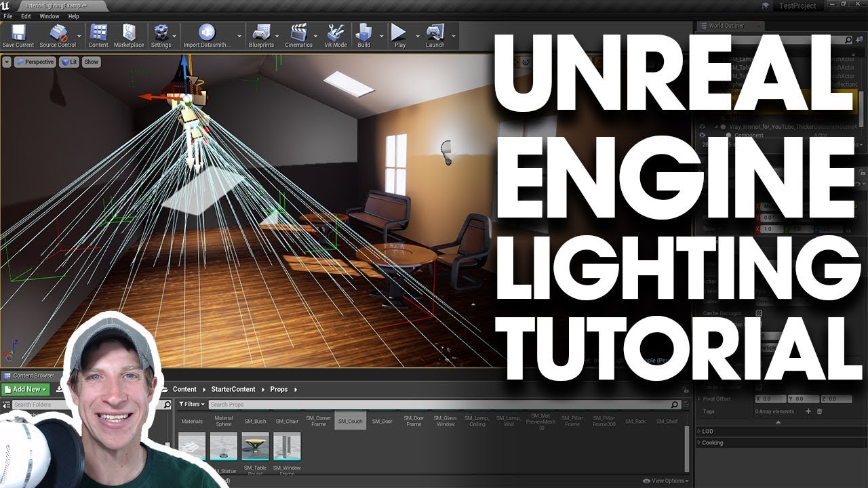The image size is (868, 488).
Task: Open Marketplace toolbar icon
Action: 129,36
